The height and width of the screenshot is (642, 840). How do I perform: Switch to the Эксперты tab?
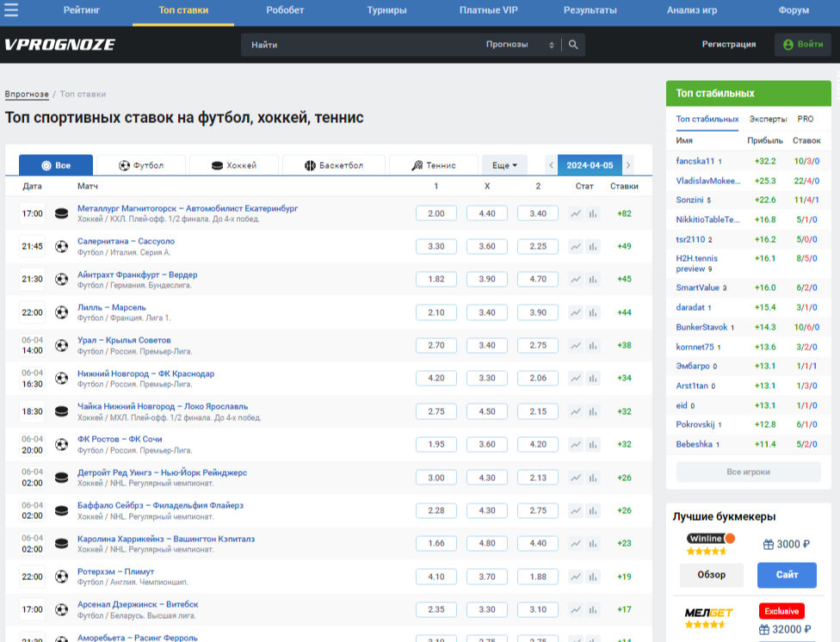pyautogui.click(x=768, y=119)
